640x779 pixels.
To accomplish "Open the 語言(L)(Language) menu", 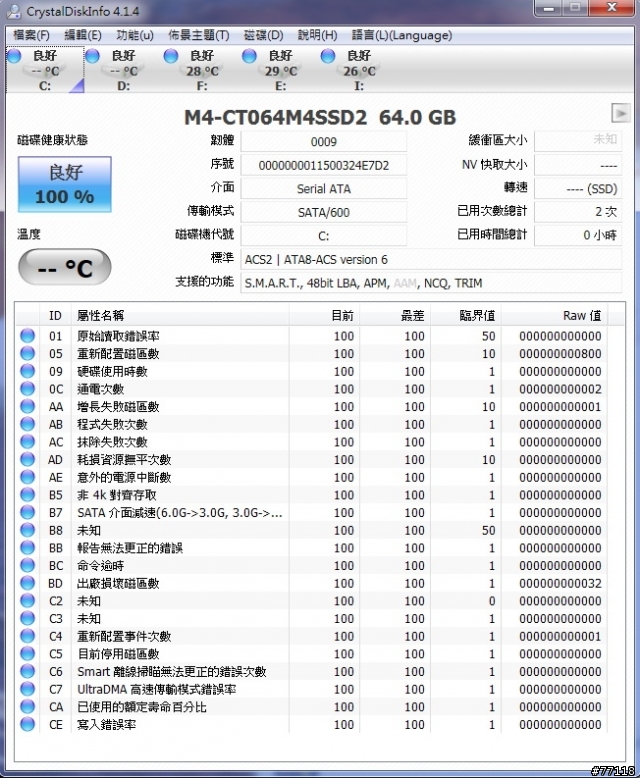I will (x=402, y=35).
